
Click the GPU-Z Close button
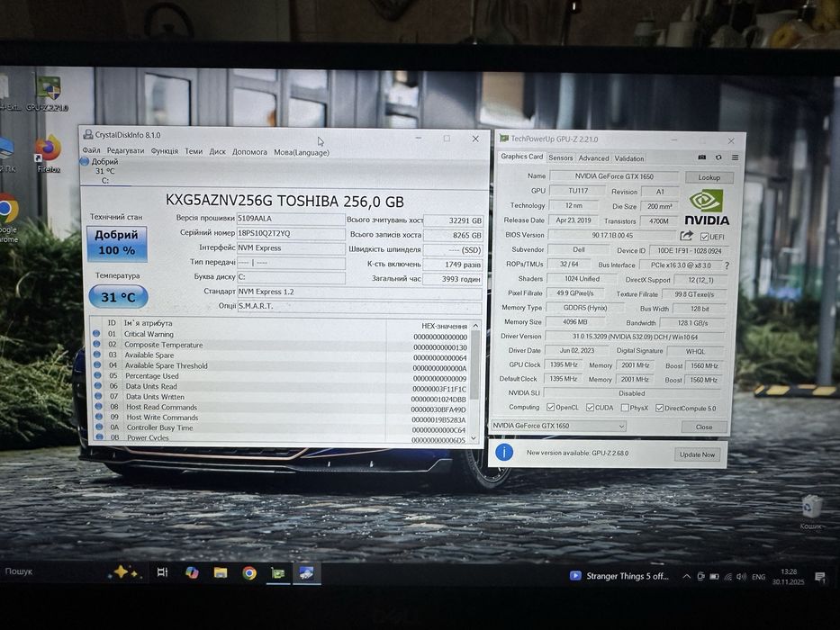click(704, 427)
